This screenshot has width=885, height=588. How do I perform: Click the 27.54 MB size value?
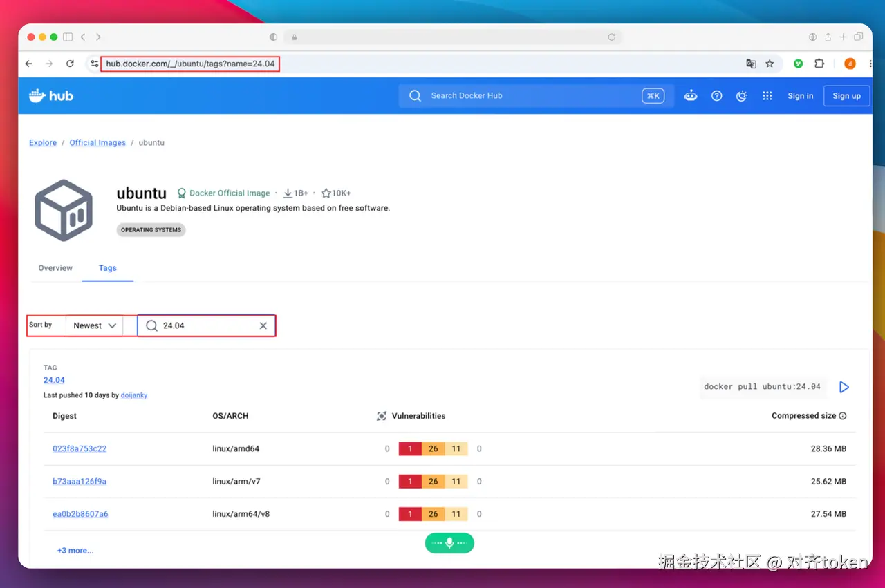point(828,514)
